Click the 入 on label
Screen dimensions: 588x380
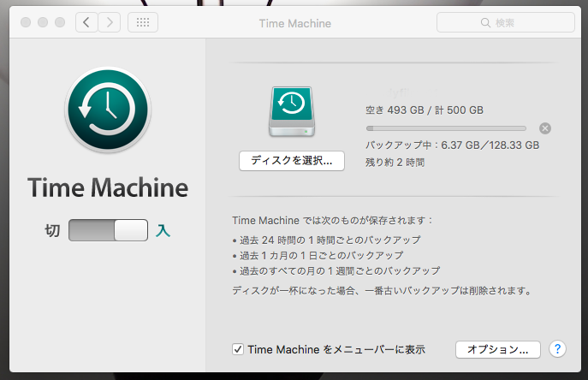(x=163, y=231)
